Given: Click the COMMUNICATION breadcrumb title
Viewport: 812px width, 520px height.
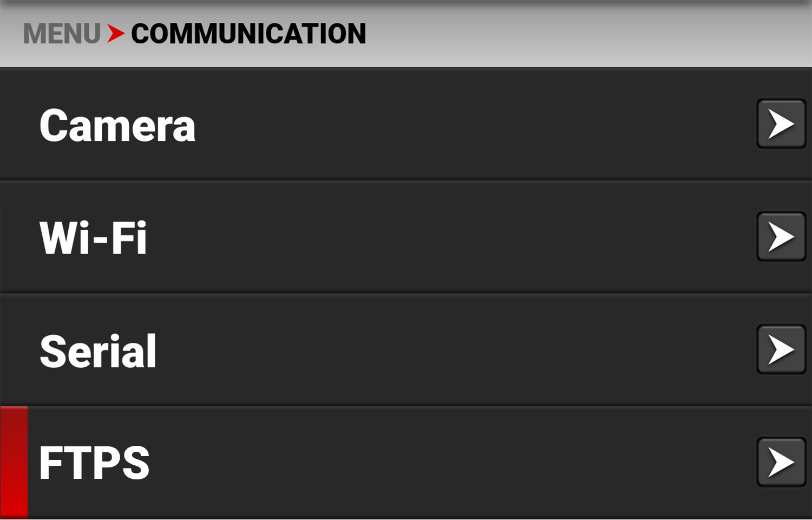Looking at the screenshot, I should [248, 34].
